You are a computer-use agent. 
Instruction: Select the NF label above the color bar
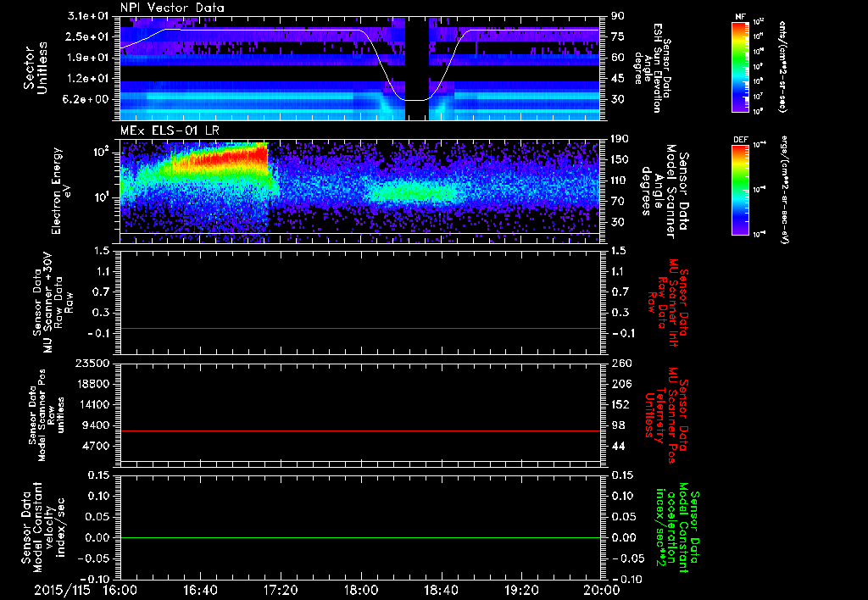740,17
